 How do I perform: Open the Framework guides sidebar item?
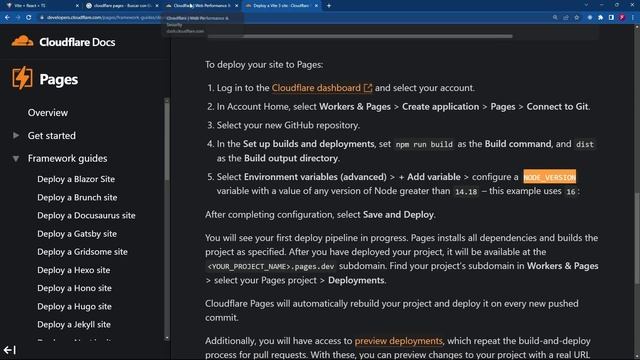[67, 158]
